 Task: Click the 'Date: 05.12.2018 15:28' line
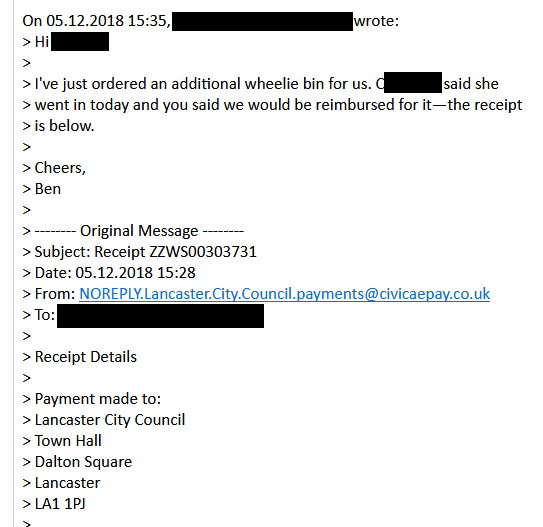pos(109,273)
